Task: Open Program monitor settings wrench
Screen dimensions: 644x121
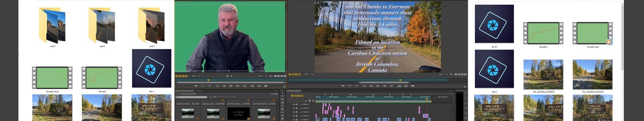Action: point(451,74)
